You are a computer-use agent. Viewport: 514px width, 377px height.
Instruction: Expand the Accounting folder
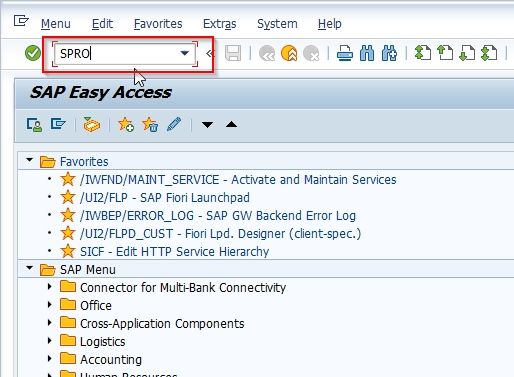click(x=50, y=358)
